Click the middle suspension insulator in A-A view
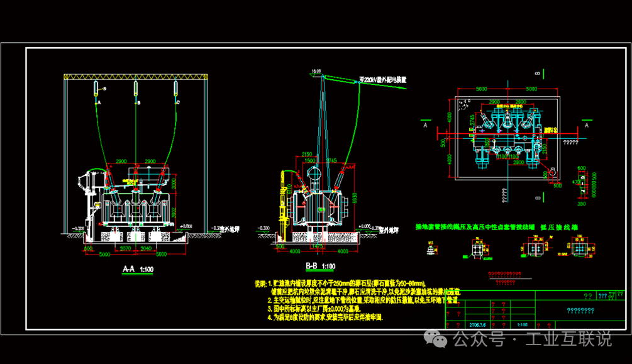This screenshot has width=632, height=364. 136,89
